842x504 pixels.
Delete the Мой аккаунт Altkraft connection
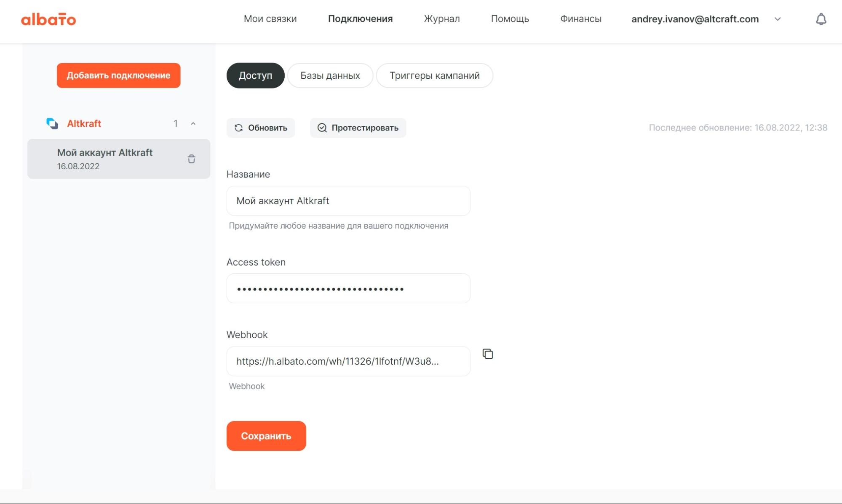[191, 159]
